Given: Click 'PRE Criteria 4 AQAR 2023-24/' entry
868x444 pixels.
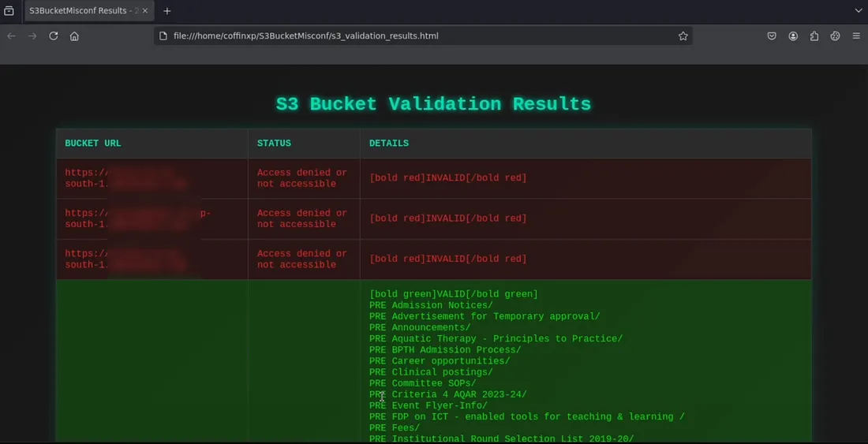Looking at the screenshot, I should pos(448,394).
